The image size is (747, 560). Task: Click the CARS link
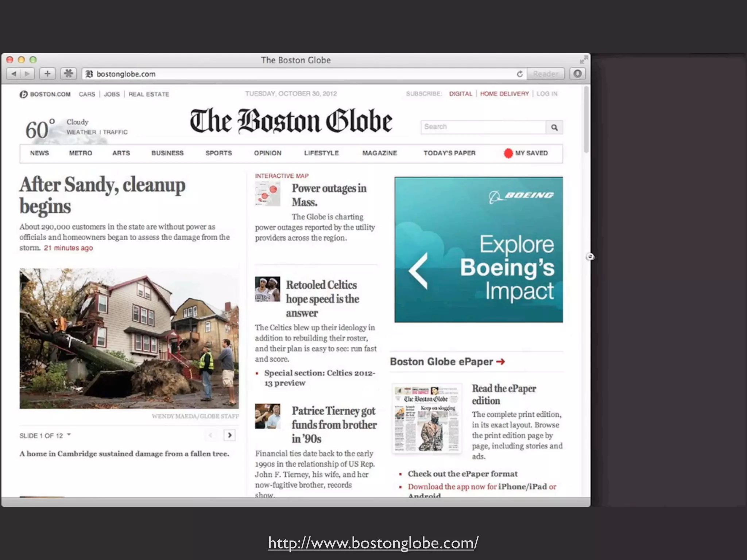[87, 94]
